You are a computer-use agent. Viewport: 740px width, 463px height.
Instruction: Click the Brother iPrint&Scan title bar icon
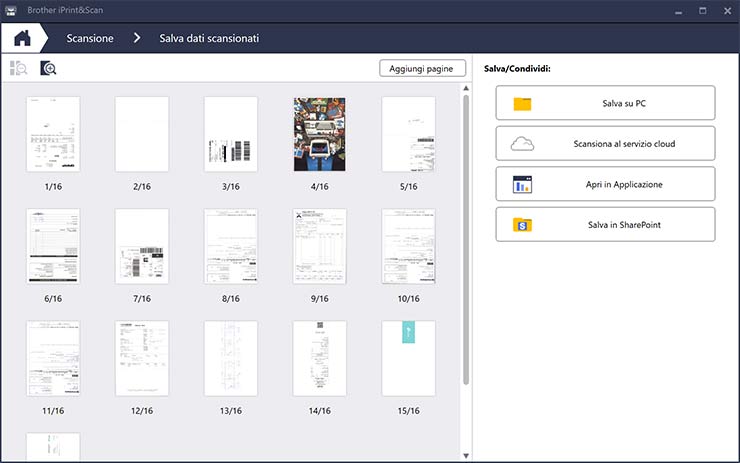[10, 10]
